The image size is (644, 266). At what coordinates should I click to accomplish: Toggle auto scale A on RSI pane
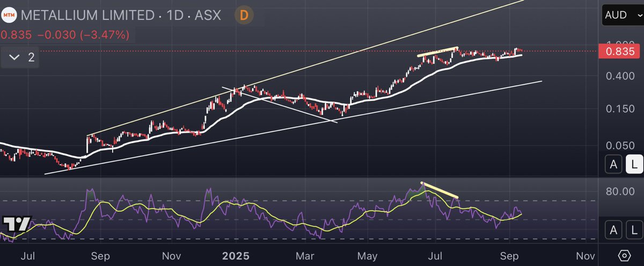(x=613, y=230)
